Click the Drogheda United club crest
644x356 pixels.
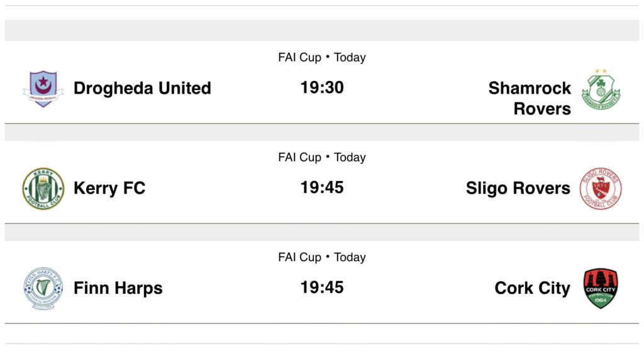pyautogui.click(x=43, y=88)
